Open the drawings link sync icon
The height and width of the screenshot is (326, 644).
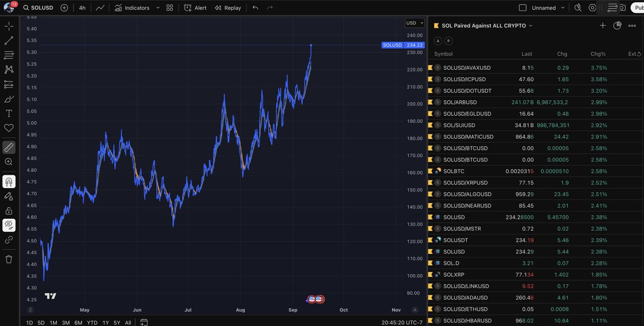coord(9,240)
